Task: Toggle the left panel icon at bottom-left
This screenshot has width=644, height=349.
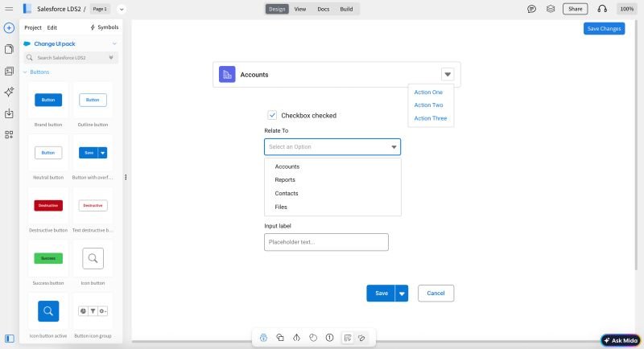Action: pos(10,339)
